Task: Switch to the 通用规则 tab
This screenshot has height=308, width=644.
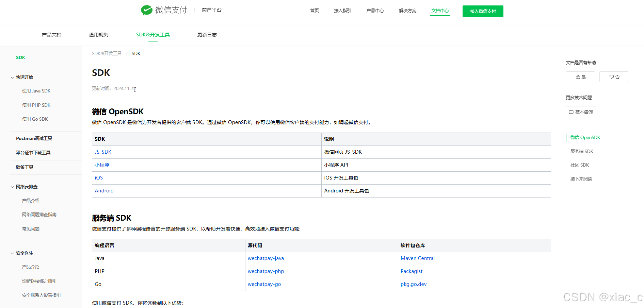Action: click(99, 35)
